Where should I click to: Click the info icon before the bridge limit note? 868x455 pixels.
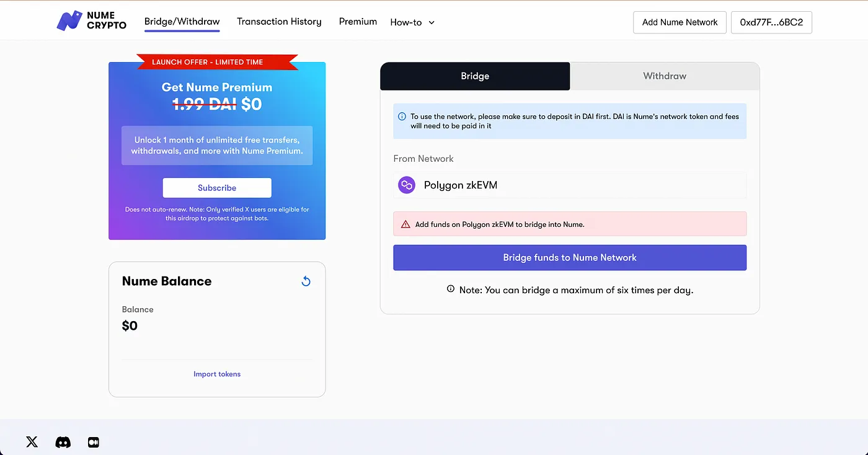click(451, 289)
